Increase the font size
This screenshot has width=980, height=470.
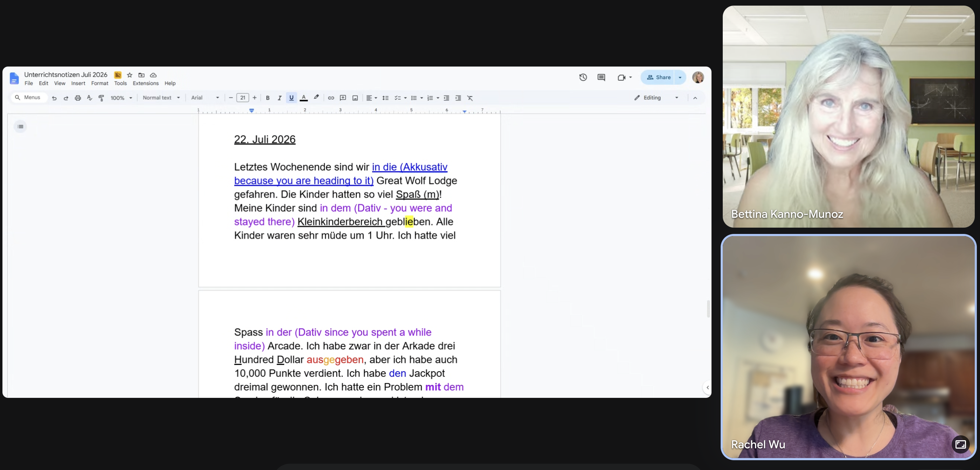coord(254,98)
